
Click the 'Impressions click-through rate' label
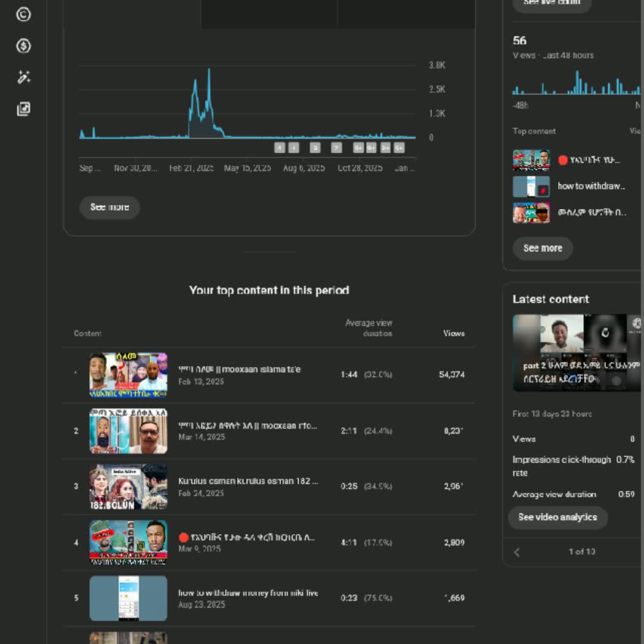pyautogui.click(x=562, y=466)
